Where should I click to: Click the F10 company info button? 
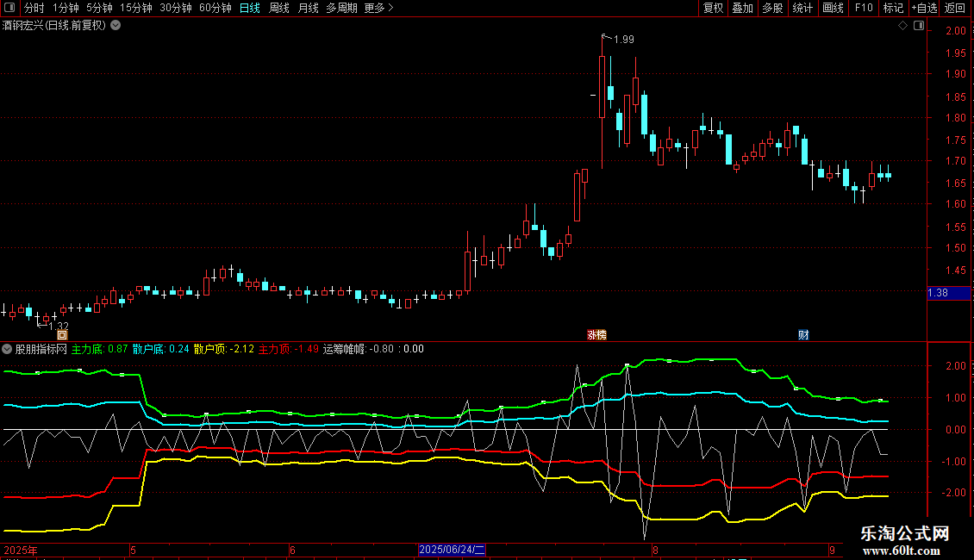coord(864,8)
